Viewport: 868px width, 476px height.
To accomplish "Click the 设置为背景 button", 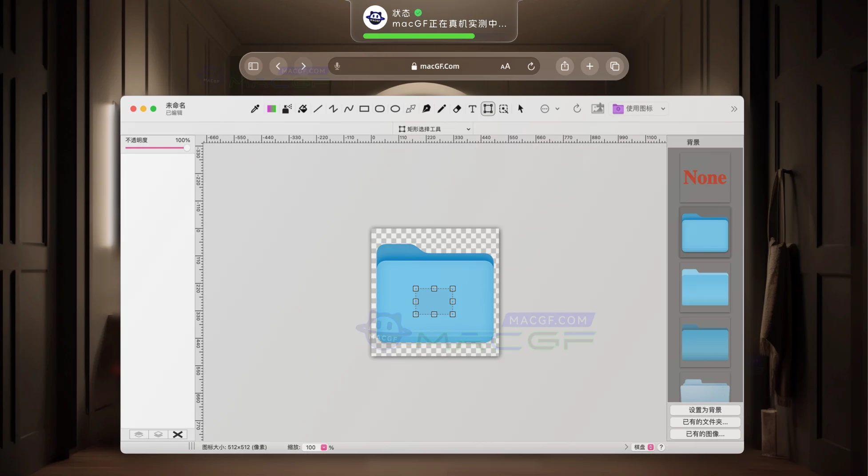I will click(x=705, y=410).
